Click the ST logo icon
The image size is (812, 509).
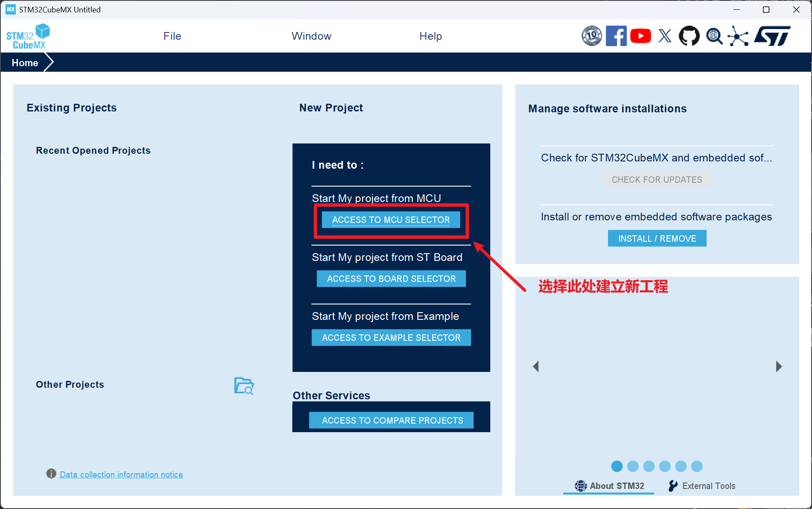coord(772,36)
